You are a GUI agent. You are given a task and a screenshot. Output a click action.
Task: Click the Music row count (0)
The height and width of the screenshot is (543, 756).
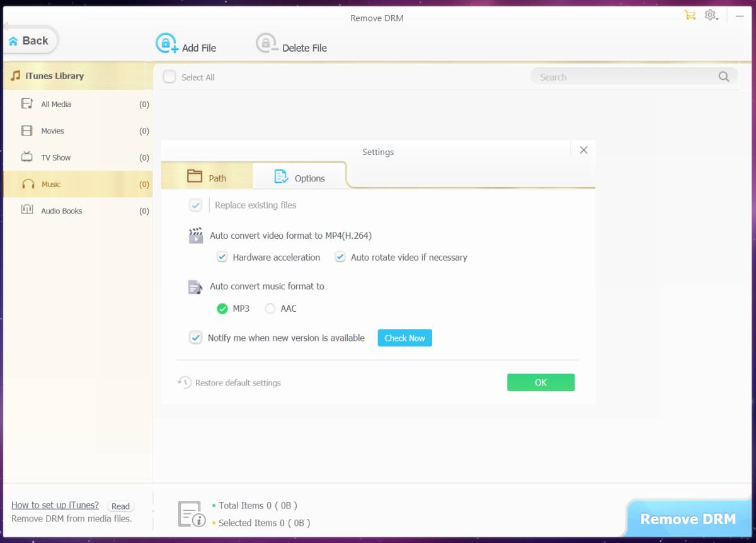click(144, 185)
